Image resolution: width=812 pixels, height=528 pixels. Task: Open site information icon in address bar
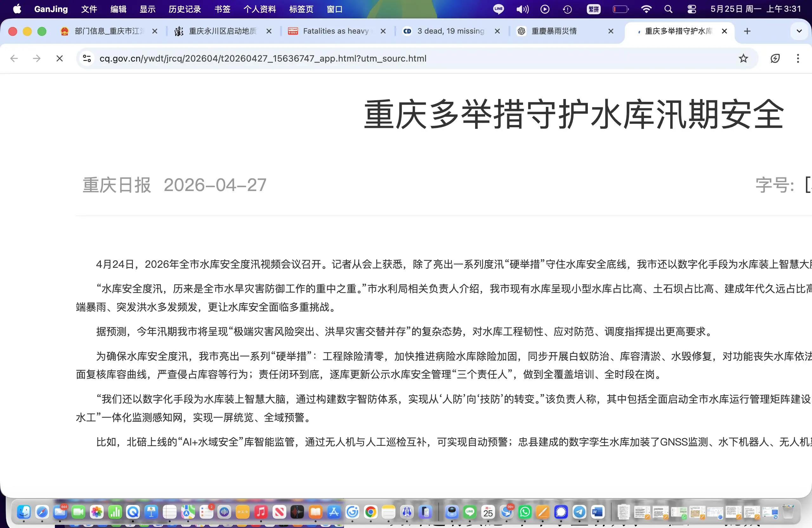87,58
